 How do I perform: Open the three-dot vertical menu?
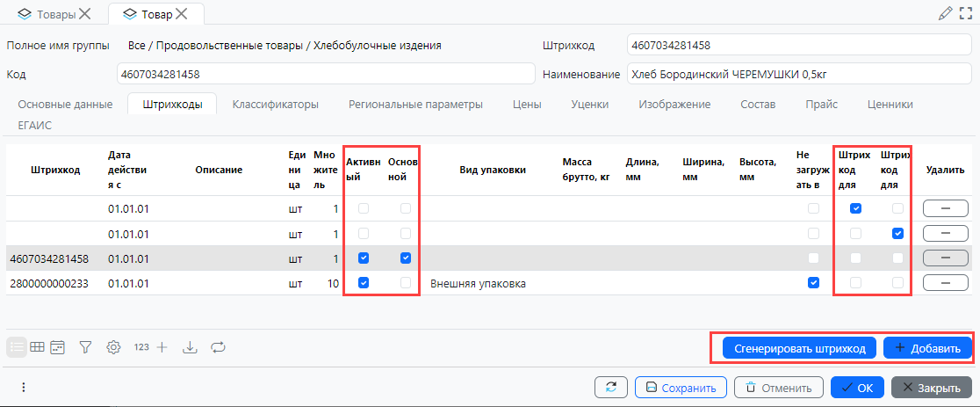(x=24, y=388)
